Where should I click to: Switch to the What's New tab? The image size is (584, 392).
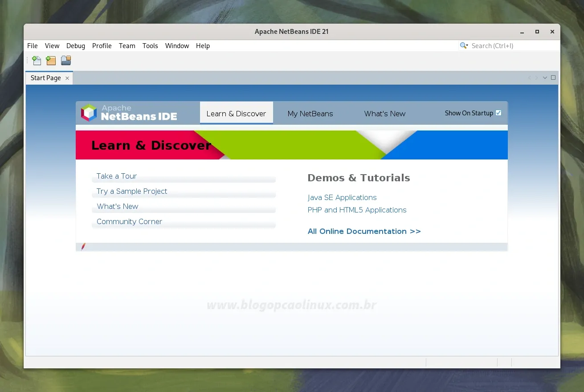pyautogui.click(x=385, y=114)
